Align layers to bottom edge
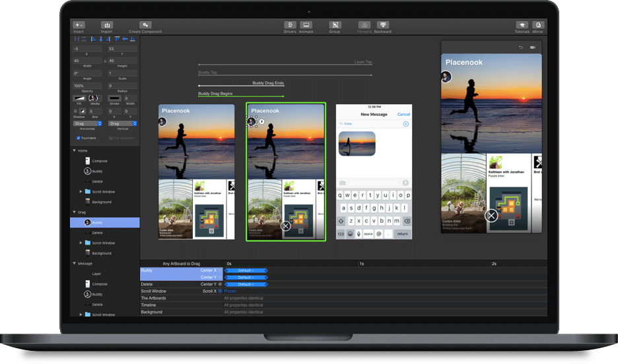Image resolution: width=618 pixels, height=364 pixels. [133, 39]
